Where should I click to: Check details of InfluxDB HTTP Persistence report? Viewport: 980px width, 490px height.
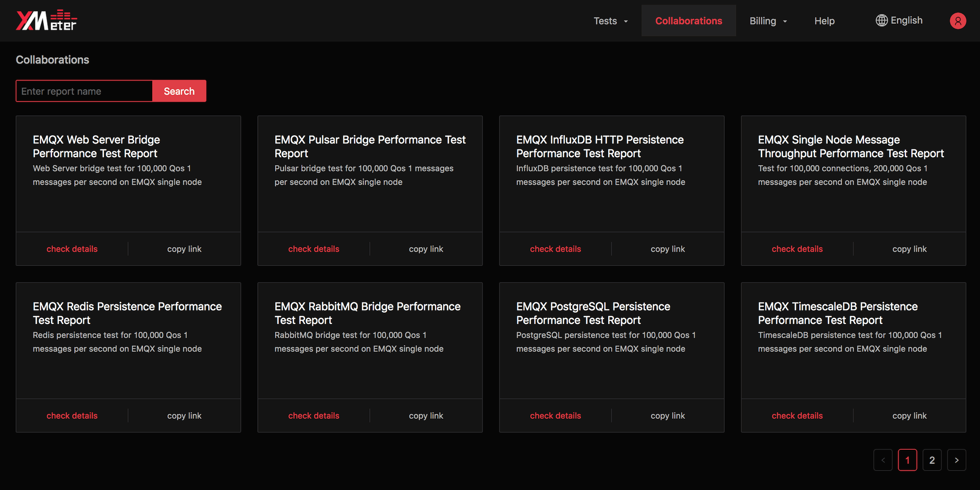(556, 249)
